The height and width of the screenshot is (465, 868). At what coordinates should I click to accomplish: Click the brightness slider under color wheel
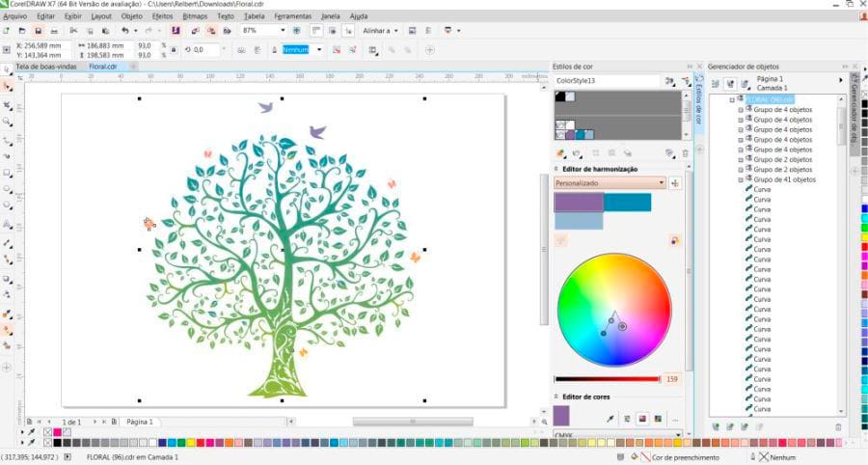click(608, 379)
